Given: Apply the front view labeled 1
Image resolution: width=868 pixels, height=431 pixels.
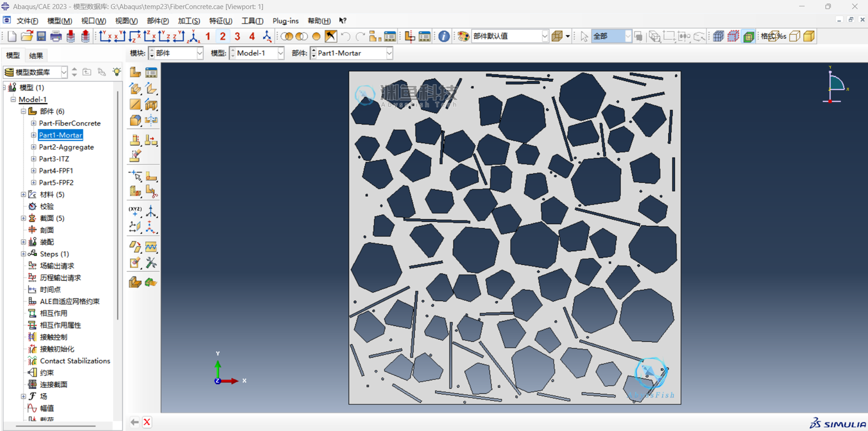Looking at the screenshot, I should [x=208, y=36].
